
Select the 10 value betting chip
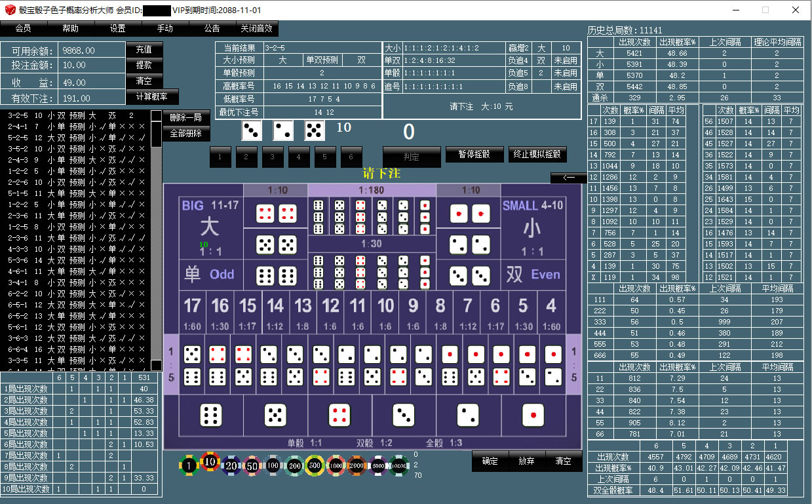pyautogui.click(x=210, y=463)
